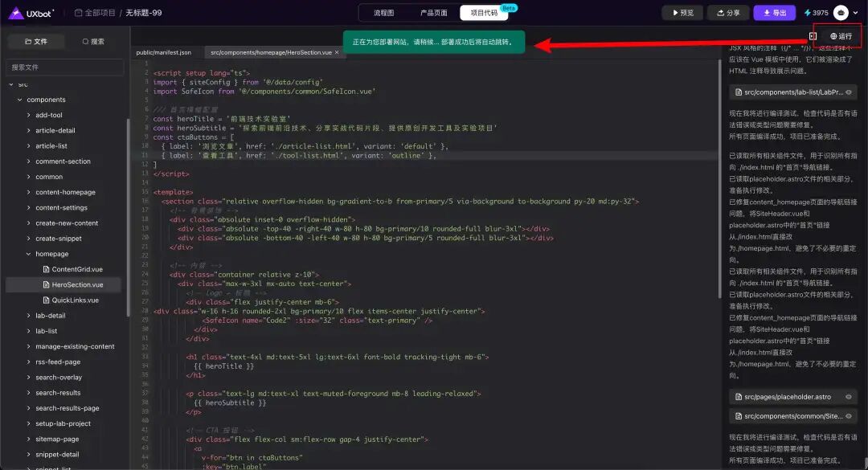Expand the search-results-page folder

point(29,409)
